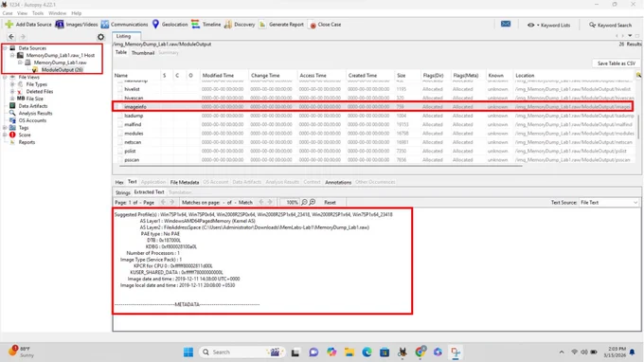Click the Add Data Source icon
The width and height of the screenshot is (644, 362).
pyautogui.click(x=9, y=25)
